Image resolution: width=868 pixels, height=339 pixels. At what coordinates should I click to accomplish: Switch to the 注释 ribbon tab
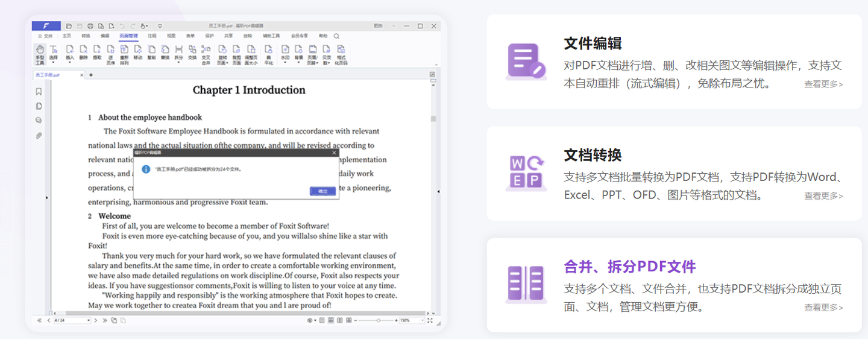coord(152,36)
